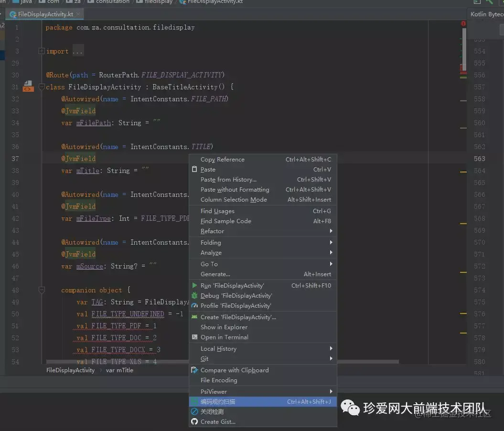Click the vertical scrollbar thumb in editor
The image size is (504, 431).
pyautogui.click(x=464, y=49)
